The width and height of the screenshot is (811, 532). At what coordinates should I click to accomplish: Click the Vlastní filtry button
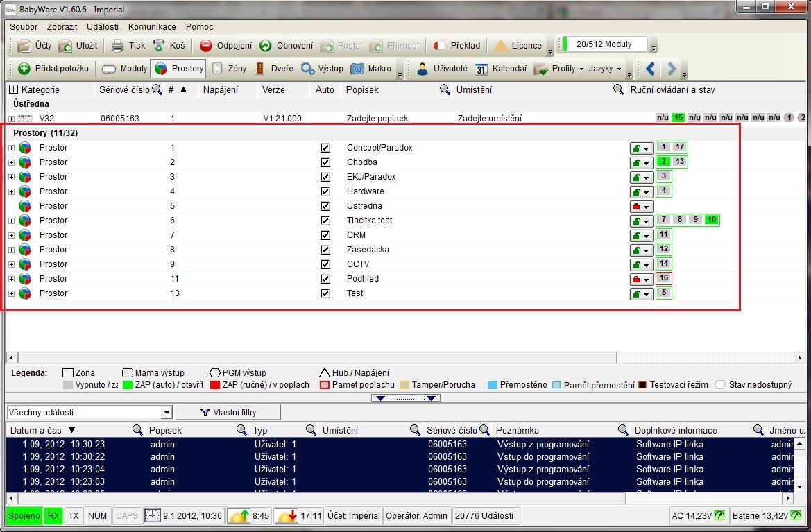[228, 413]
